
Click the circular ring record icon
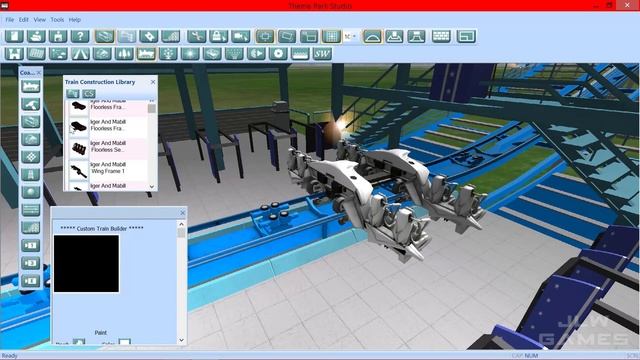tap(278, 53)
